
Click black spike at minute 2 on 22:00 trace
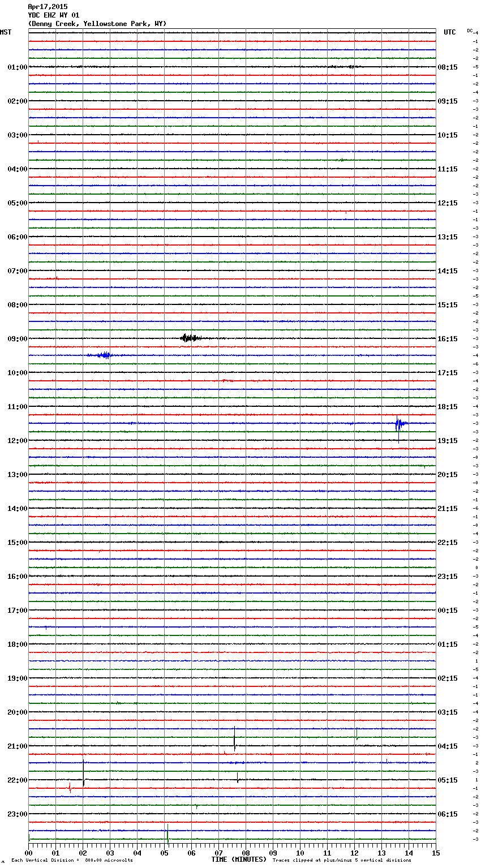(x=83, y=773)
